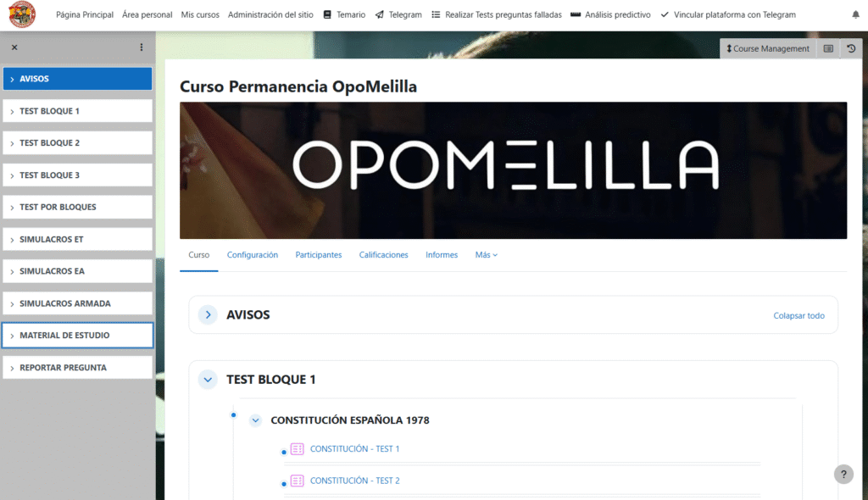The width and height of the screenshot is (868, 500).
Task: Click the Colapsar todo link
Action: coord(798,316)
